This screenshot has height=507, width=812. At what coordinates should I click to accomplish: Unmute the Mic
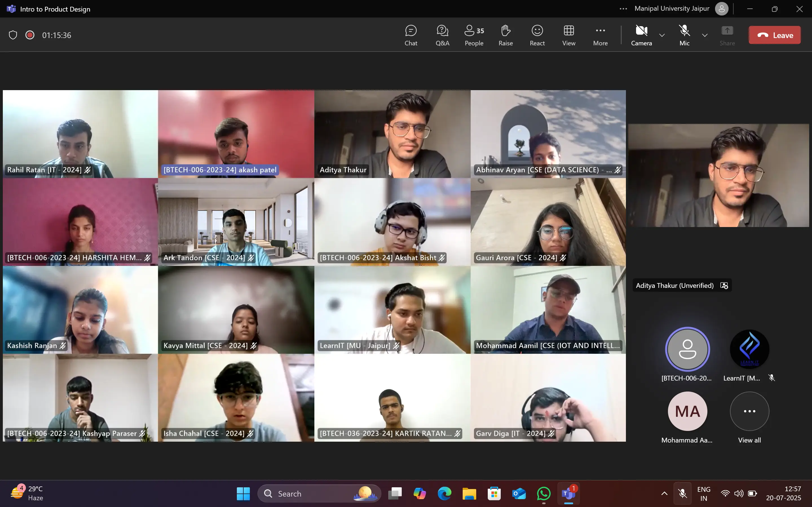[684, 35]
